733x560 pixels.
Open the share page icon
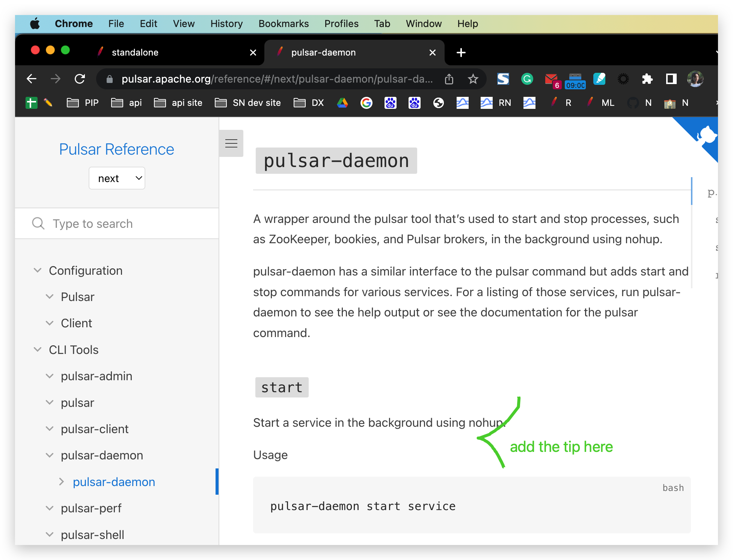(x=449, y=79)
